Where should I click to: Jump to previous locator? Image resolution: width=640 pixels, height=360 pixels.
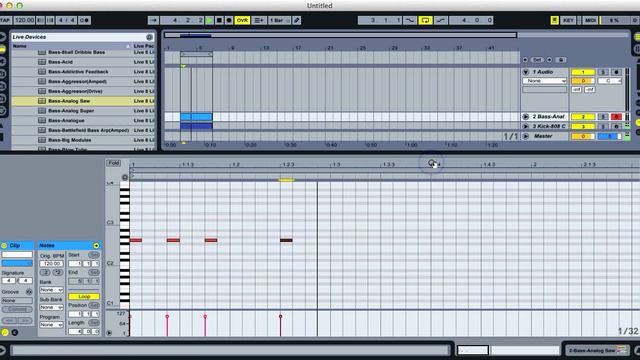[525, 60]
